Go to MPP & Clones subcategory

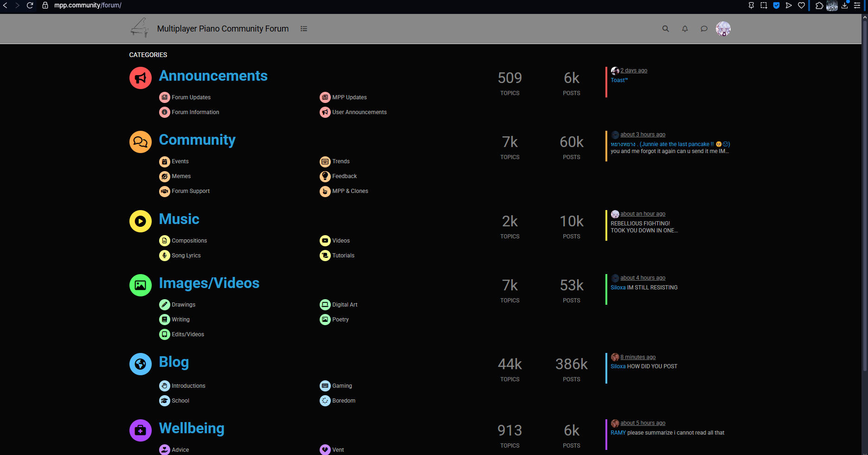(350, 191)
